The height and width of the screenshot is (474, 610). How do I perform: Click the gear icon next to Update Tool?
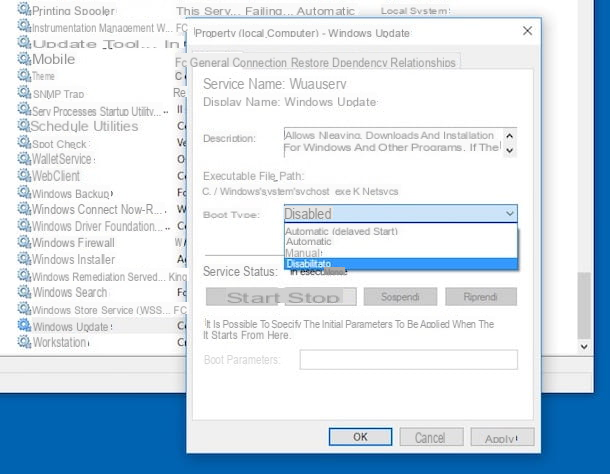pyautogui.click(x=24, y=42)
